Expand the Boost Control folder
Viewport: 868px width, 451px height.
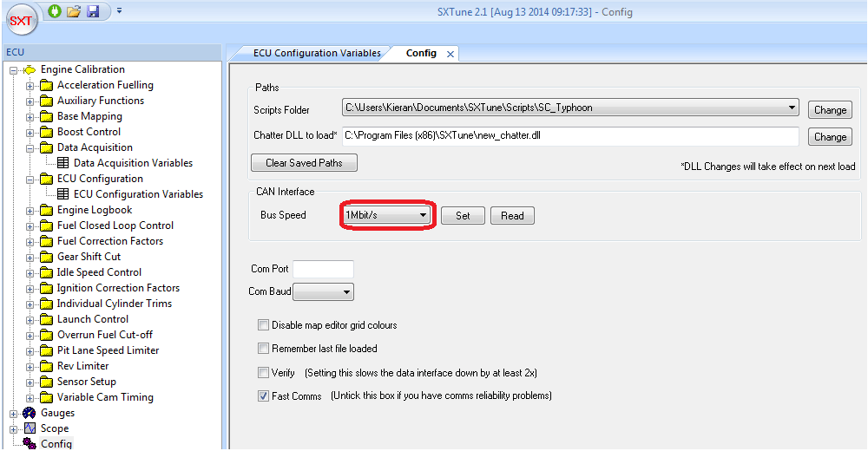[x=30, y=132]
